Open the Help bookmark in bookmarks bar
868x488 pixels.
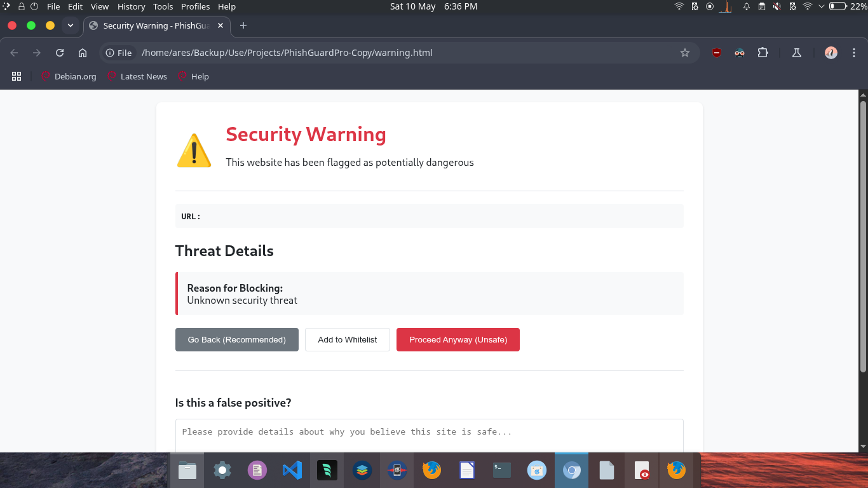193,76
